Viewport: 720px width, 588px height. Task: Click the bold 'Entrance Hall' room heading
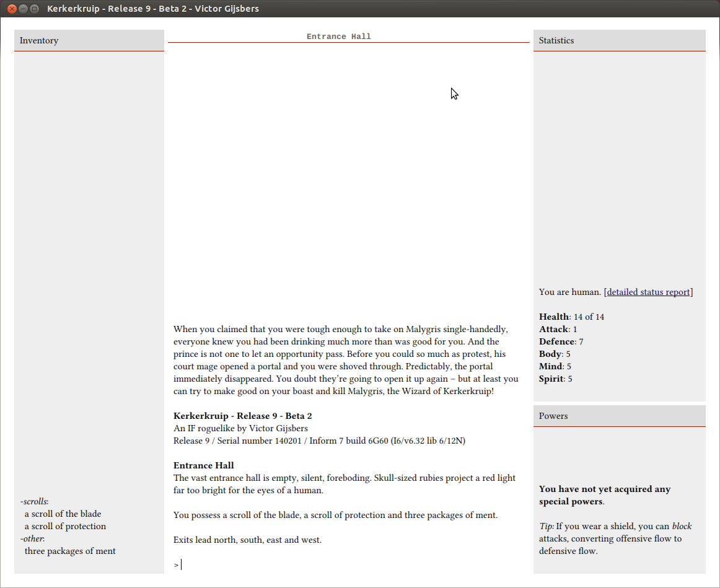click(x=203, y=465)
